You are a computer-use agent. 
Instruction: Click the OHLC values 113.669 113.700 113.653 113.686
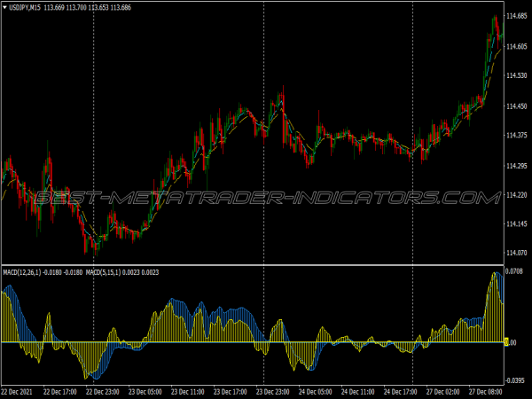tap(87, 7)
